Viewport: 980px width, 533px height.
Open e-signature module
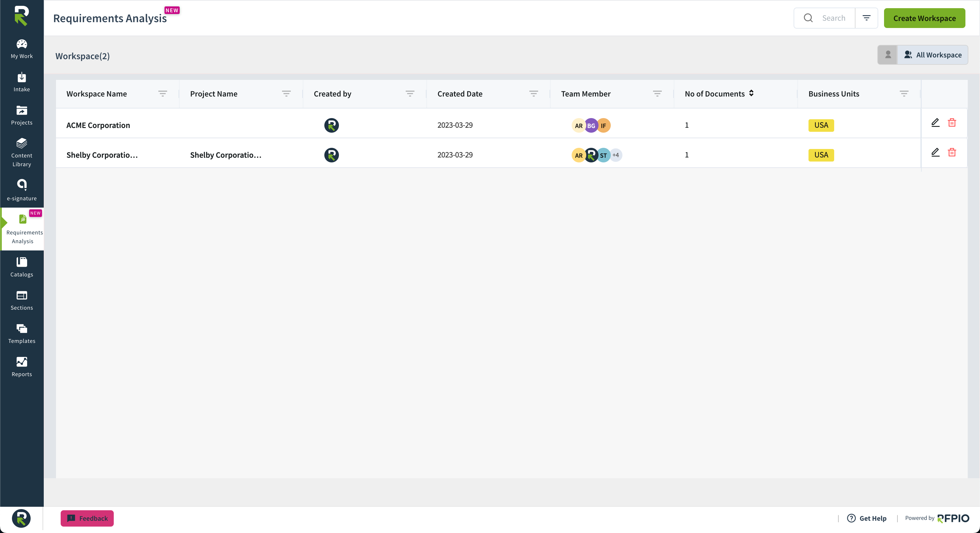click(22, 190)
